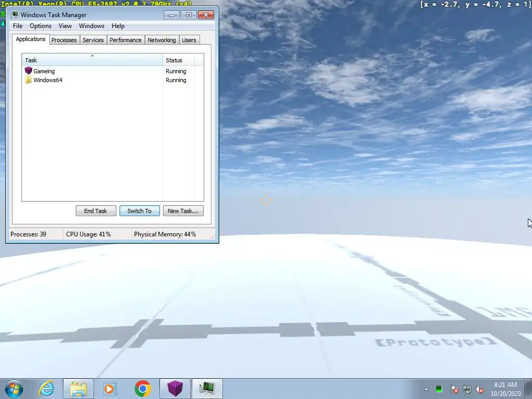Click the Task Manager title bar icon
This screenshot has height=399, width=532.
click(x=14, y=15)
